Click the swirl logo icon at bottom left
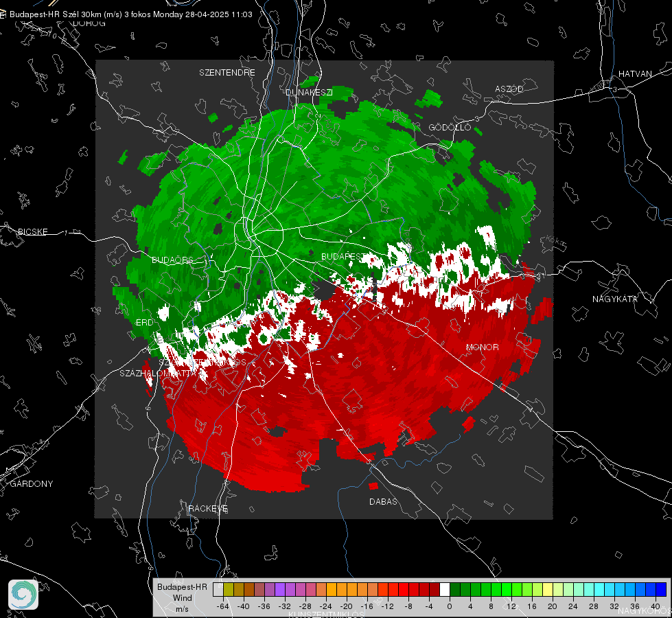Image resolution: width=672 pixels, height=618 pixels. point(23,595)
